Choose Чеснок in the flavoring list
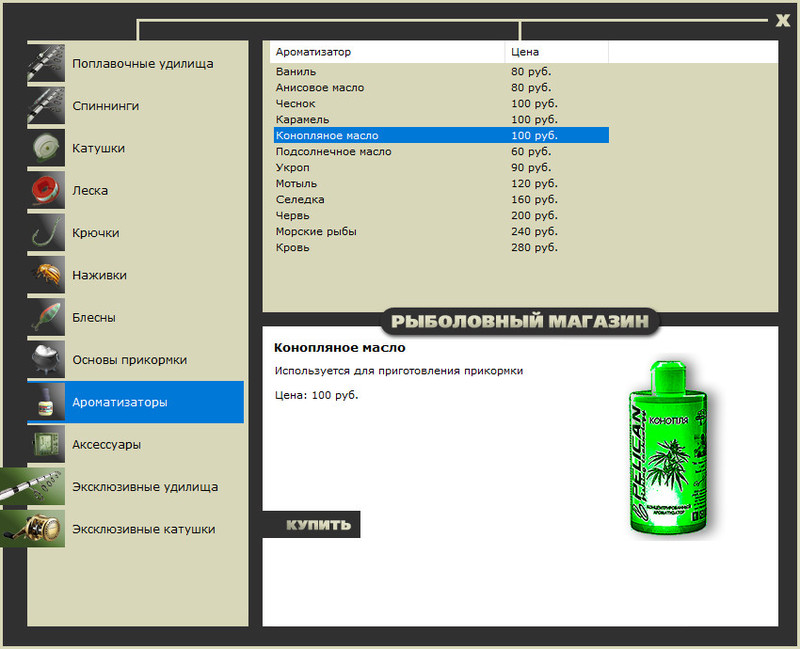Screen dimensions: 800x649 [x=441, y=103]
